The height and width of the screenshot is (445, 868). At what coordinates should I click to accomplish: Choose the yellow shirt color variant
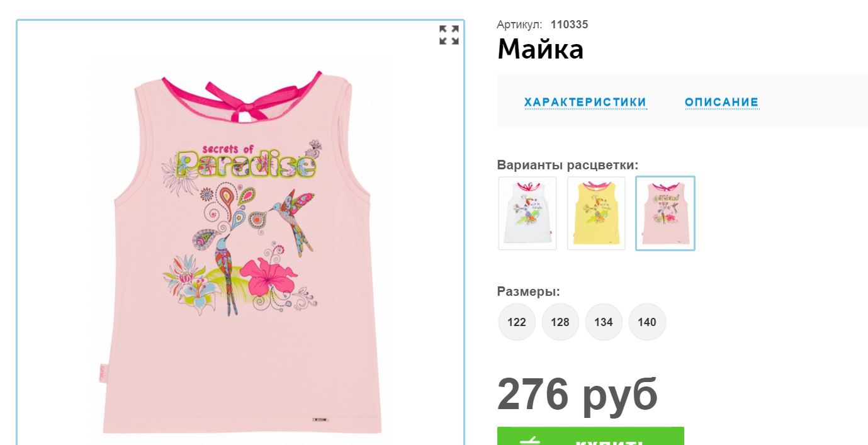tap(596, 213)
